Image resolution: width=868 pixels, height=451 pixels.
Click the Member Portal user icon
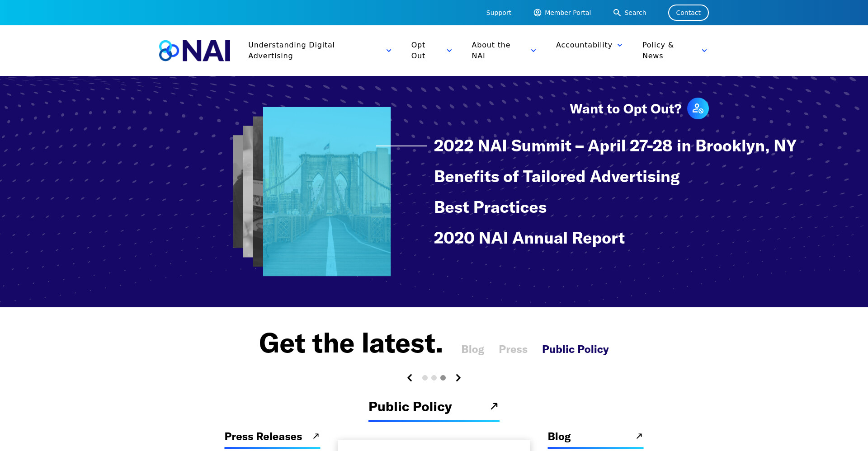pos(538,13)
